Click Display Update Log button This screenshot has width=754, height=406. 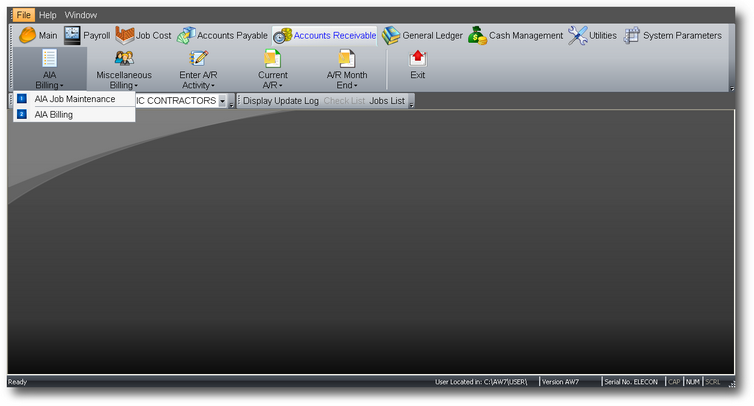[281, 101]
